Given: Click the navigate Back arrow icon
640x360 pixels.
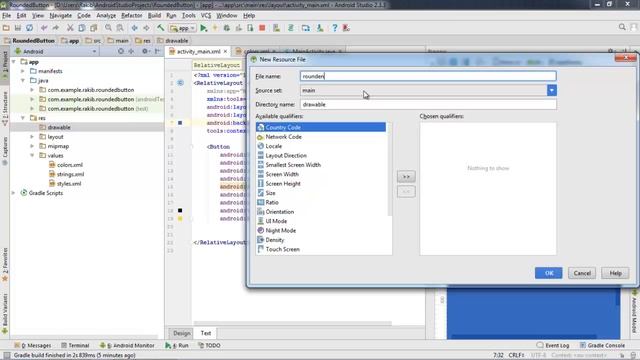Looking at the screenshot, I should point(134,28).
